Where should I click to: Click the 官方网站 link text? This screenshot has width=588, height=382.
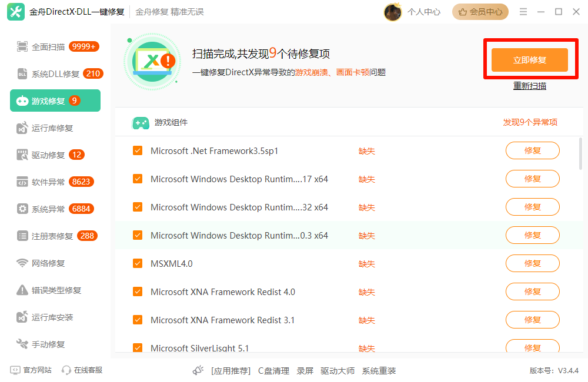pos(38,370)
